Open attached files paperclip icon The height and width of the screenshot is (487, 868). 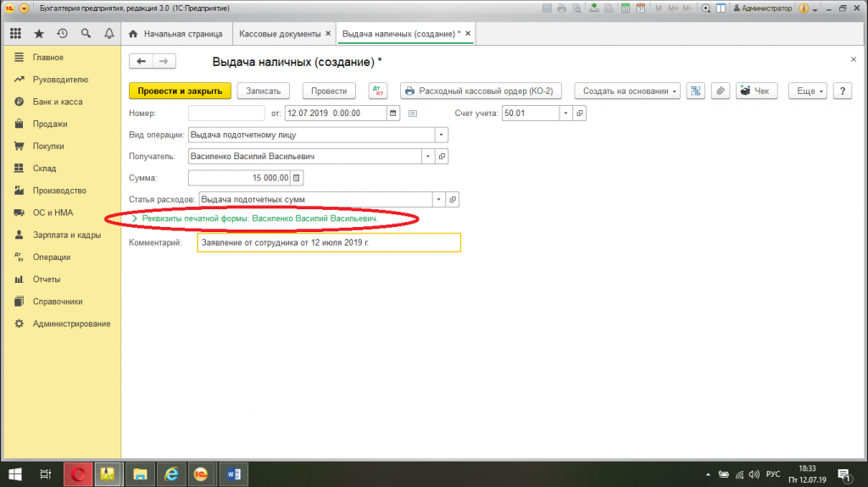[721, 91]
